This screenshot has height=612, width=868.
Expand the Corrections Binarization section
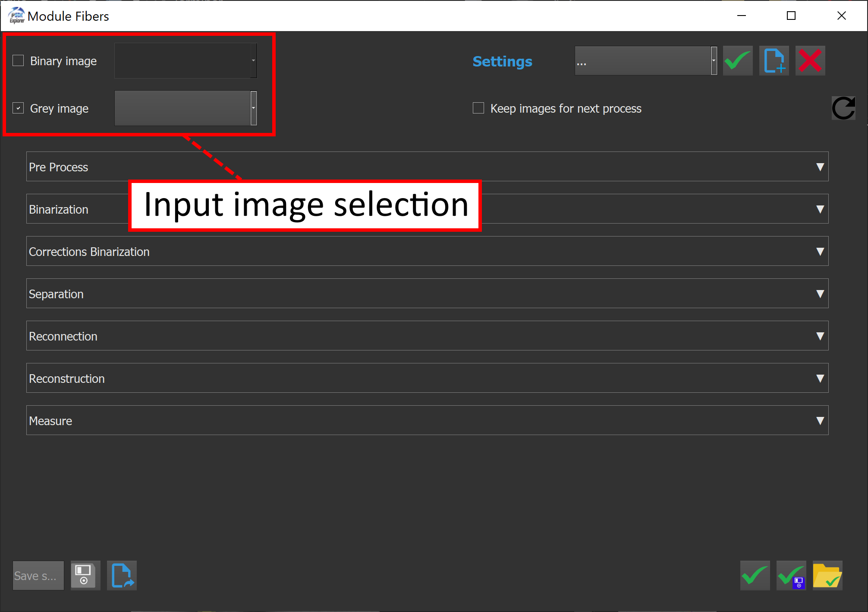427,251
